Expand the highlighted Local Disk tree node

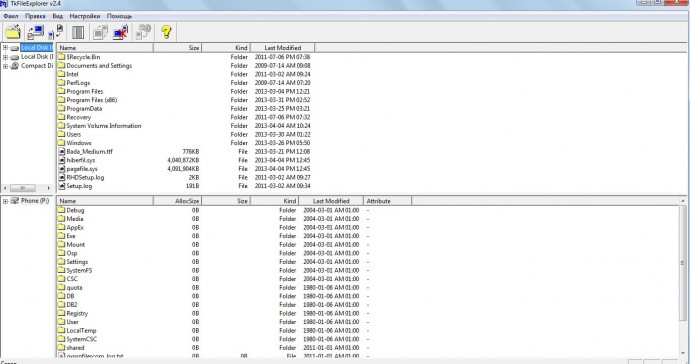pos(5,48)
